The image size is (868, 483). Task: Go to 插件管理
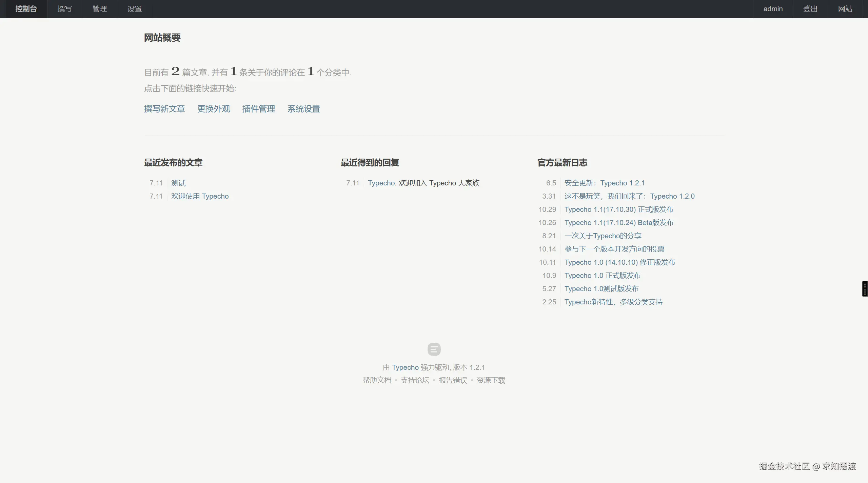(x=259, y=109)
